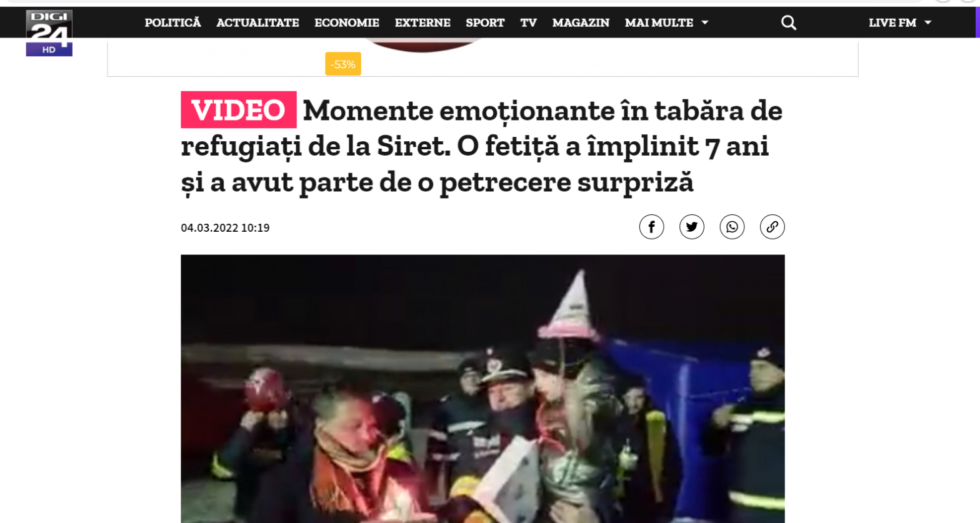Screen dimensions: 980x523
Task: Click the Mai Multe menu label
Action: click(659, 22)
